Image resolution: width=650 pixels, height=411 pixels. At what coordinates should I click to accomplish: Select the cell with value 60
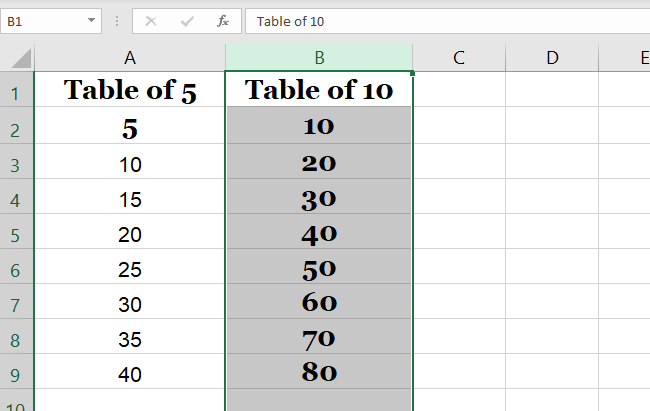coord(319,304)
